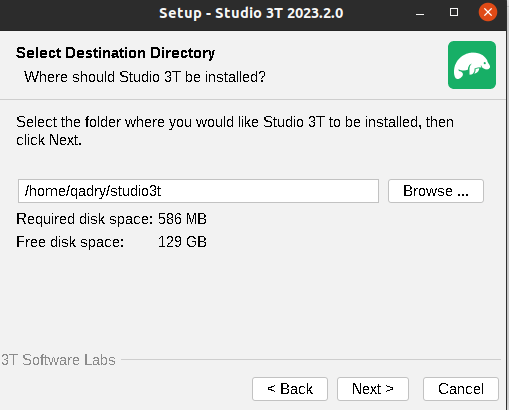
Task: Click the divider line under the header
Action: 253,99
